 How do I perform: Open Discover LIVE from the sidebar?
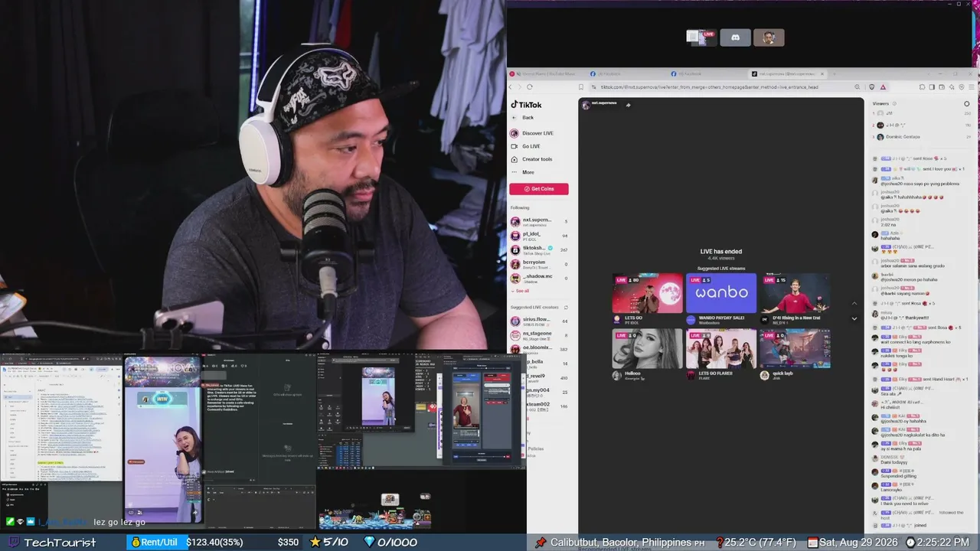532,133
